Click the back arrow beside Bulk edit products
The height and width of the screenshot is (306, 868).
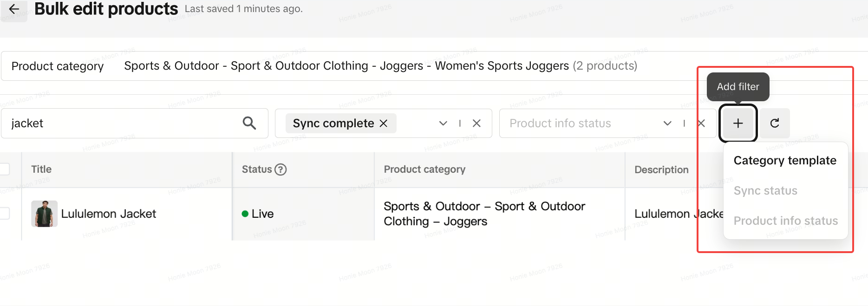coord(14,9)
